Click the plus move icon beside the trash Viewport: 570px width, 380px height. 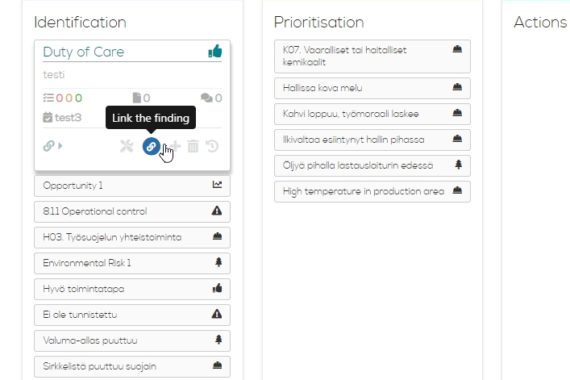pyautogui.click(x=176, y=146)
